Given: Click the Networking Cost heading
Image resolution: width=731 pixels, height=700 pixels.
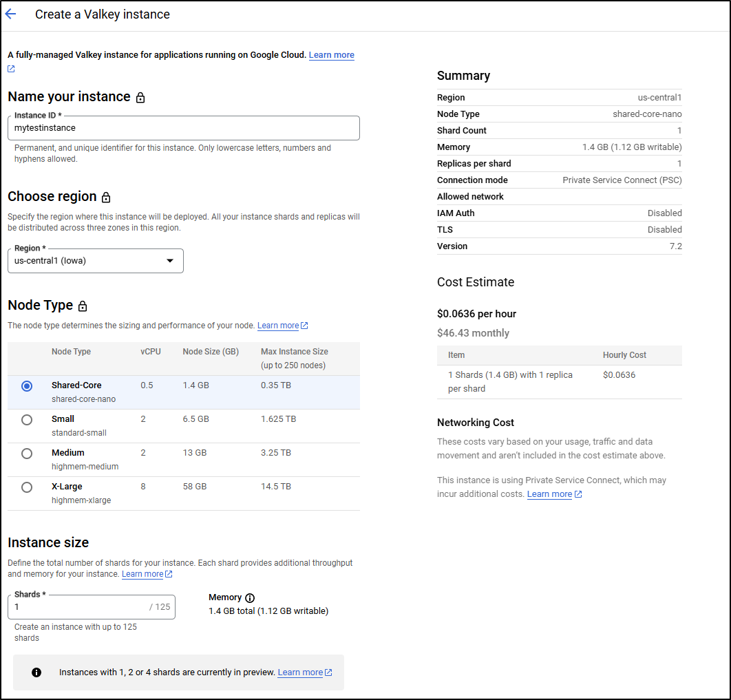Looking at the screenshot, I should click(x=475, y=423).
